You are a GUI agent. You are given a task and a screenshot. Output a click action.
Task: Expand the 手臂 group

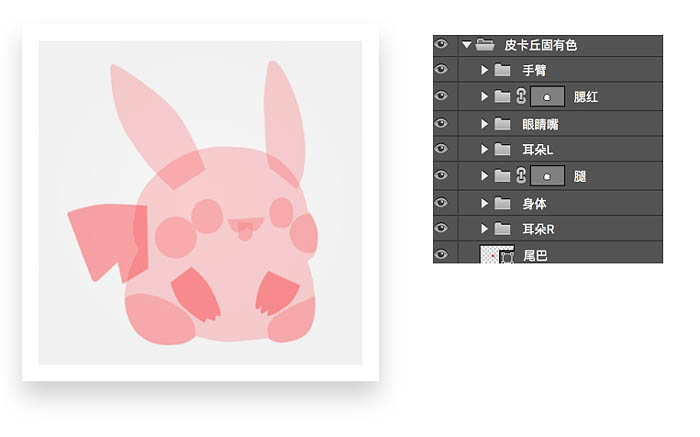tap(484, 70)
